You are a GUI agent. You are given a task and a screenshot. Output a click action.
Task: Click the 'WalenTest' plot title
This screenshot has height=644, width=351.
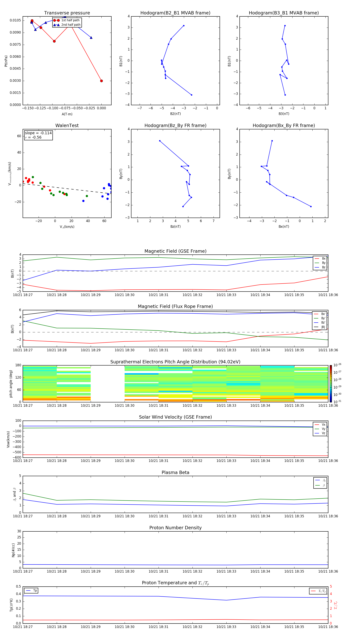(67, 125)
